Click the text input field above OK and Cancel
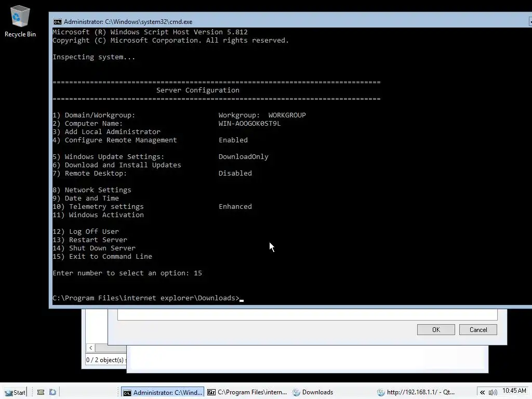Image resolution: width=532 pixels, height=399 pixels. (x=308, y=314)
